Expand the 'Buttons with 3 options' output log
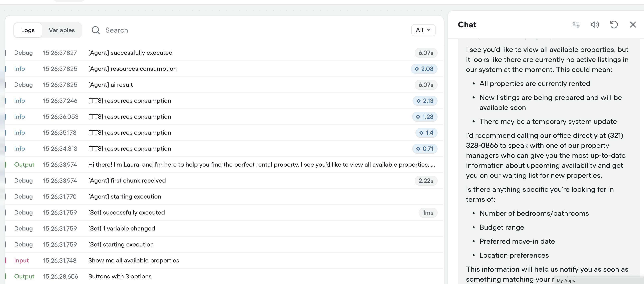The width and height of the screenshot is (644, 284). point(120,277)
